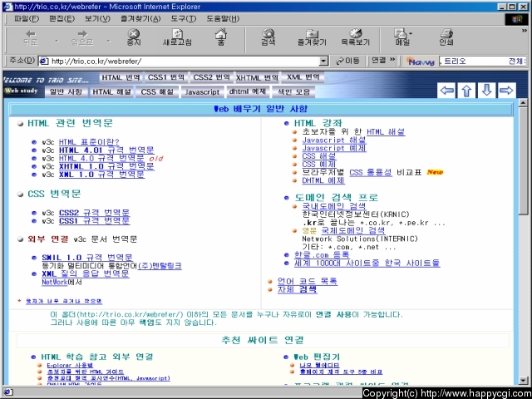Stop page loading with the 중지 icon
532x399 pixels.
coord(134,37)
